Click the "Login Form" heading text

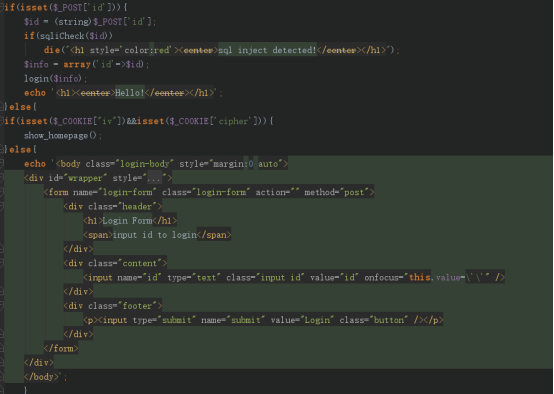128,221
